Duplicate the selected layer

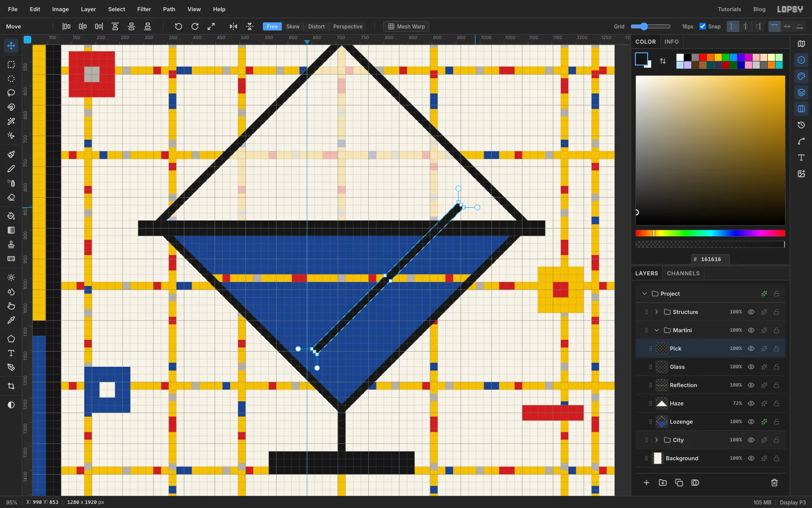(x=679, y=483)
